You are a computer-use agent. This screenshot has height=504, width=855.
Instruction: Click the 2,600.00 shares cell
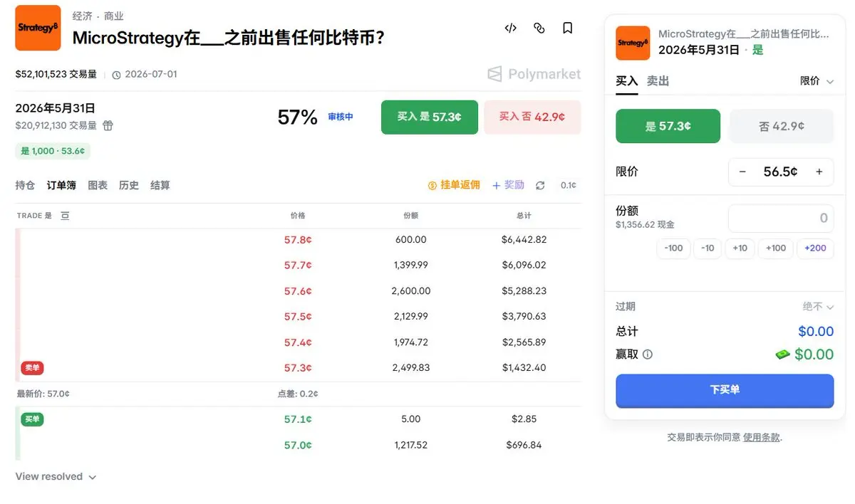(411, 291)
